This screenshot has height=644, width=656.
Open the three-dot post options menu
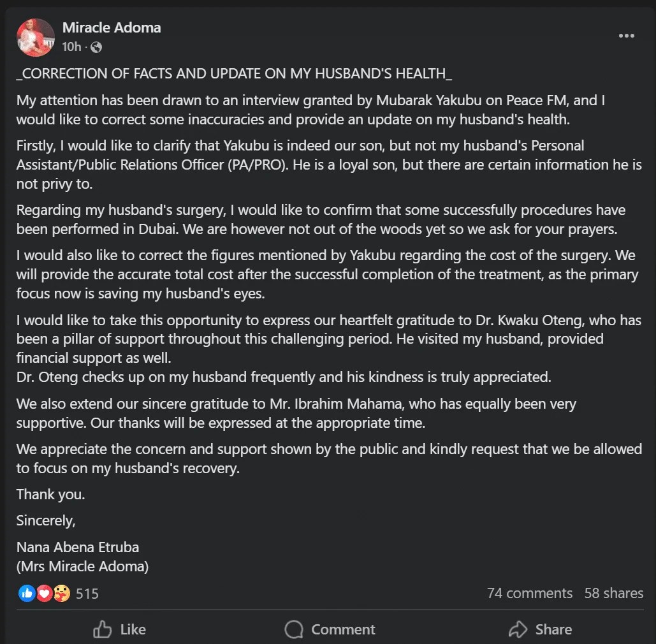click(626, 36)
